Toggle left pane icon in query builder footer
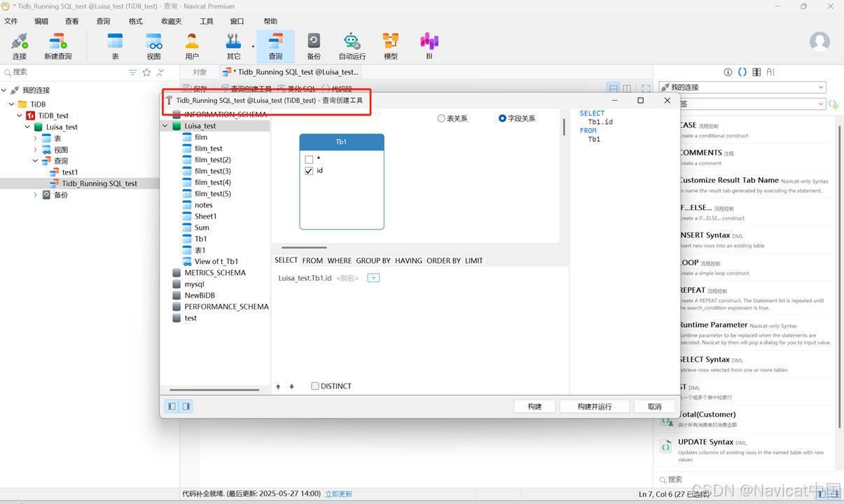Image resolution: width=844 pixels, height=504 pixels. point(172,406)
